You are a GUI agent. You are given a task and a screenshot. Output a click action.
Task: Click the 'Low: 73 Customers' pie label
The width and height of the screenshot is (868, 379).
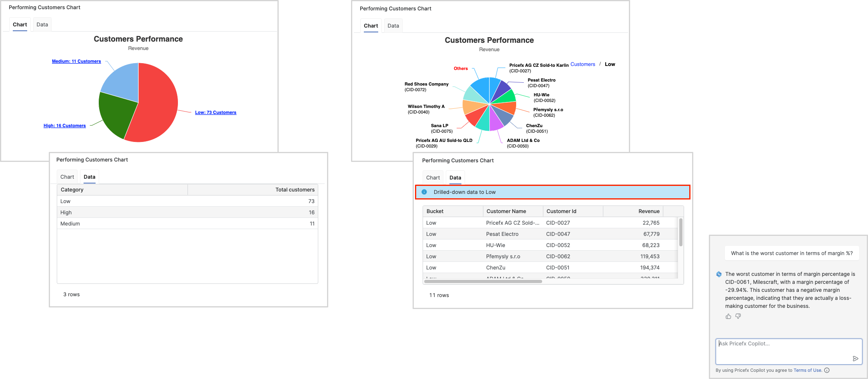216,112
